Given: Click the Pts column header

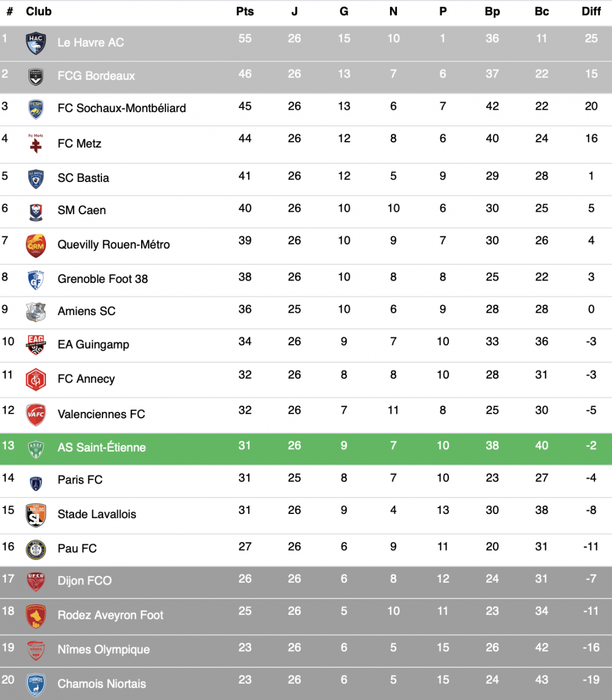Looking at the screenshot, I should [x=245, y=12].
